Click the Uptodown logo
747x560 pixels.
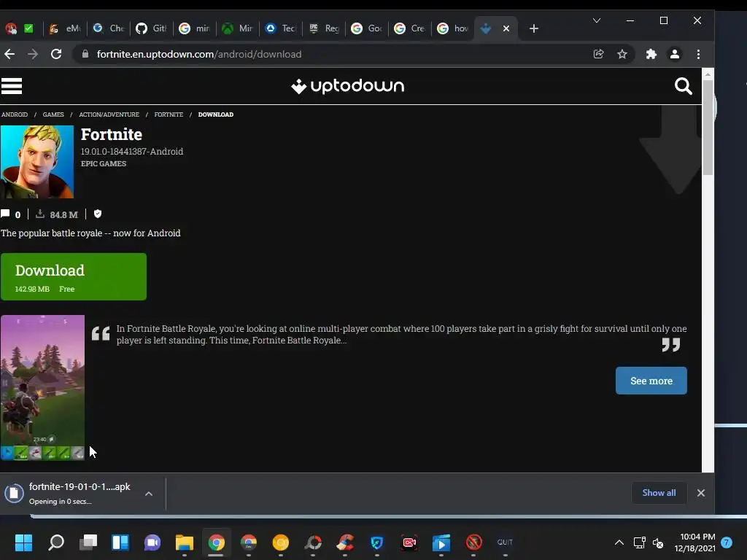[x=348, y=86]
